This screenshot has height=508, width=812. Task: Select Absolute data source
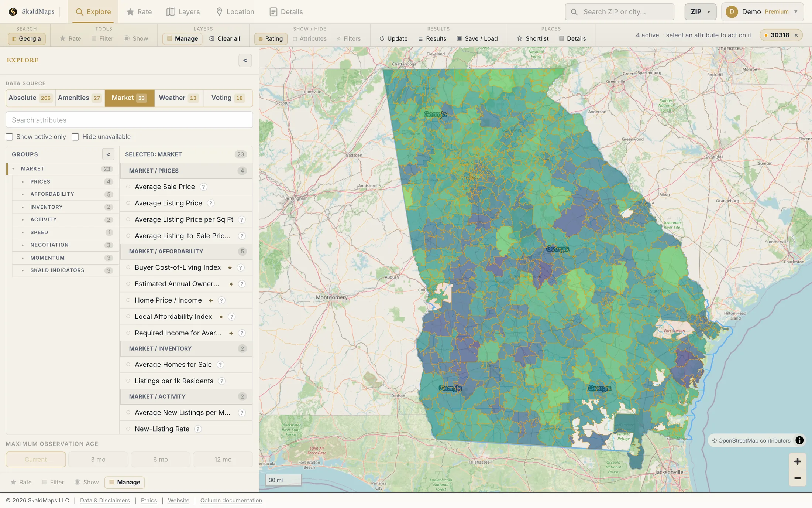(x=30, y=98)
